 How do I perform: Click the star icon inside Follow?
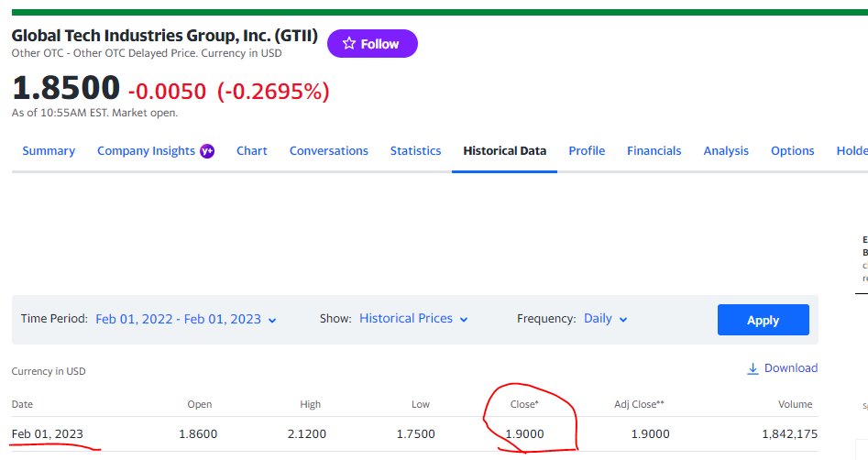[x=348, y=43]
